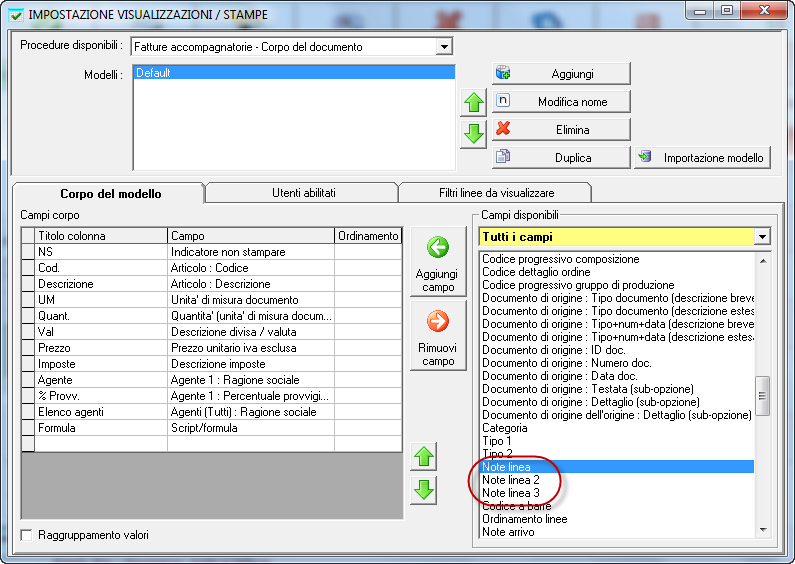The width and height of the screenshot is (795, 564).
Task: Click the Duplica copy icon
Action: click(503, 156)
